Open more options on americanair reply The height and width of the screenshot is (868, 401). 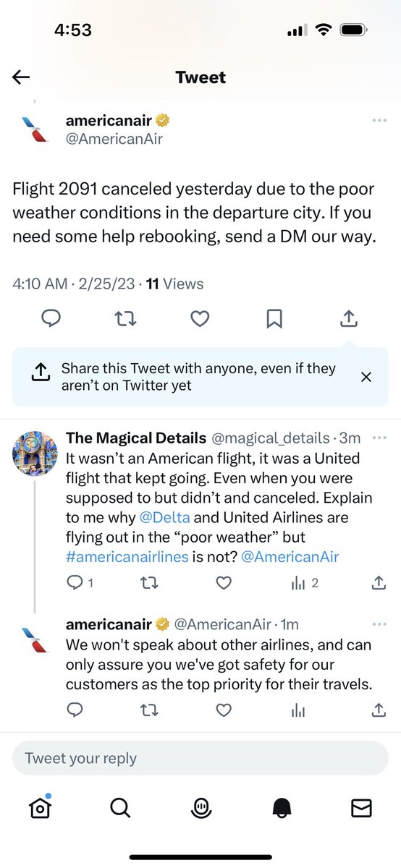379,624
